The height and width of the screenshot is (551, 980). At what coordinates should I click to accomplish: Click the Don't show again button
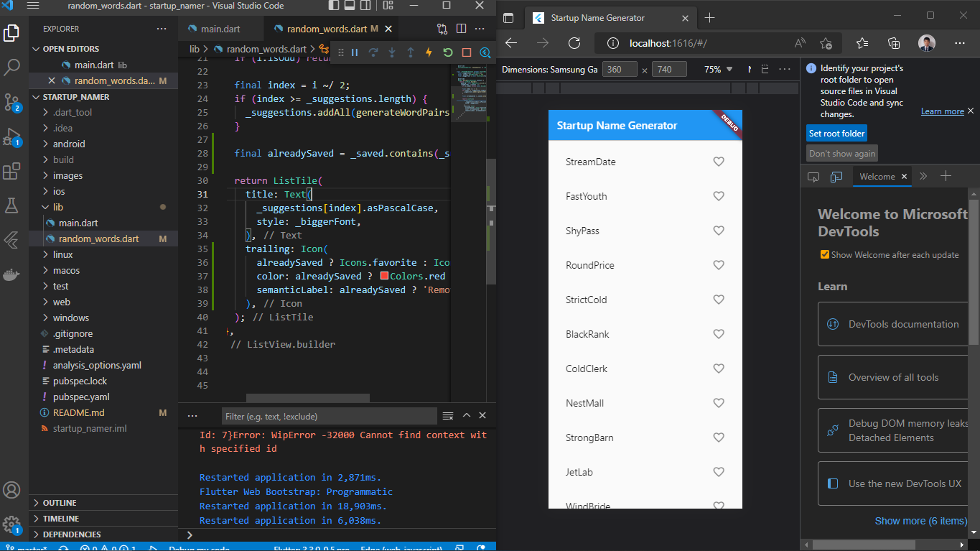[842, 154]
